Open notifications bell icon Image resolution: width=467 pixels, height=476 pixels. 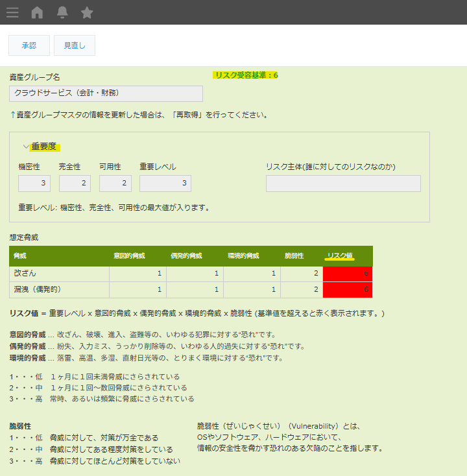[x=62, y=12]
